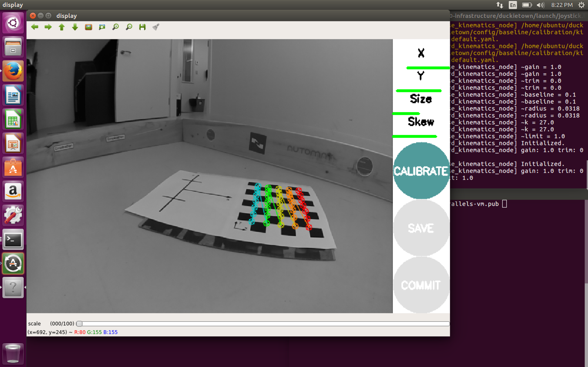Viewport: 588px width, 367px height.
Task: Click the fit-to-window zoom icon
Action: [102, 27]
